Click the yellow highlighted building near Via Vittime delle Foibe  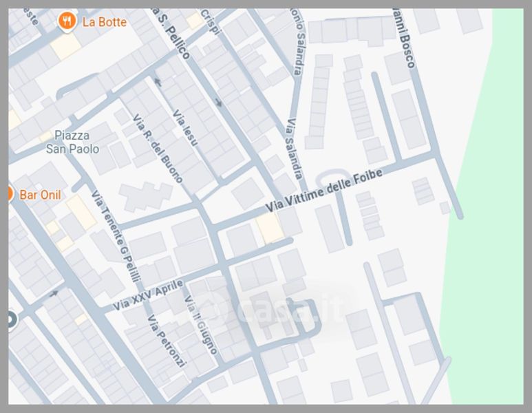(x=270, y=228)
